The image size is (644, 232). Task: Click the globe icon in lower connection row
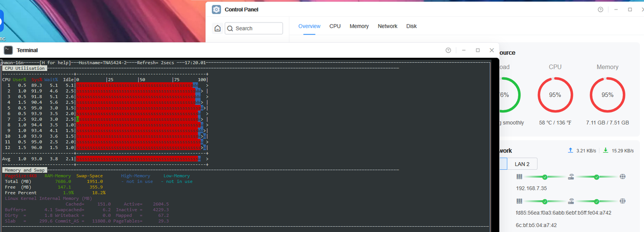coord(623,201)
